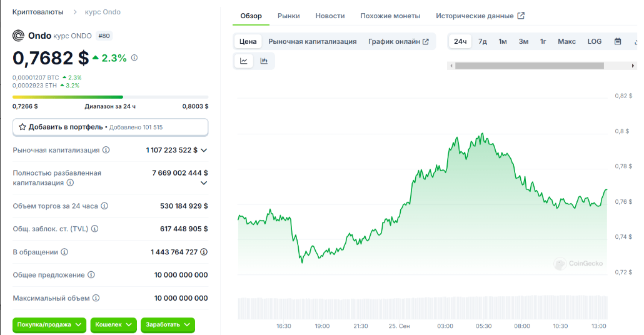Set chart range to 7д
This screenshot has height=335, width=644.
483,41
